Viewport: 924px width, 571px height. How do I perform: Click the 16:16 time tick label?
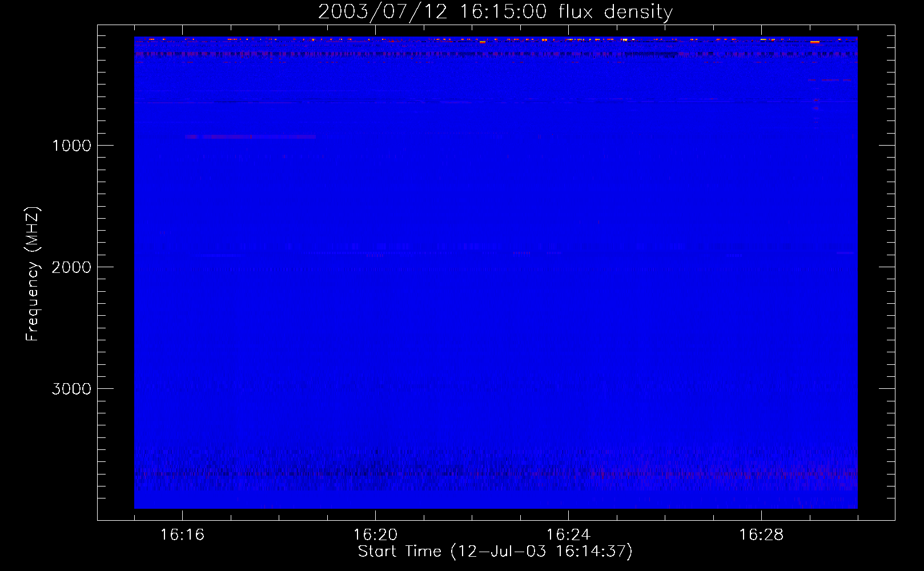pos(182,535)
